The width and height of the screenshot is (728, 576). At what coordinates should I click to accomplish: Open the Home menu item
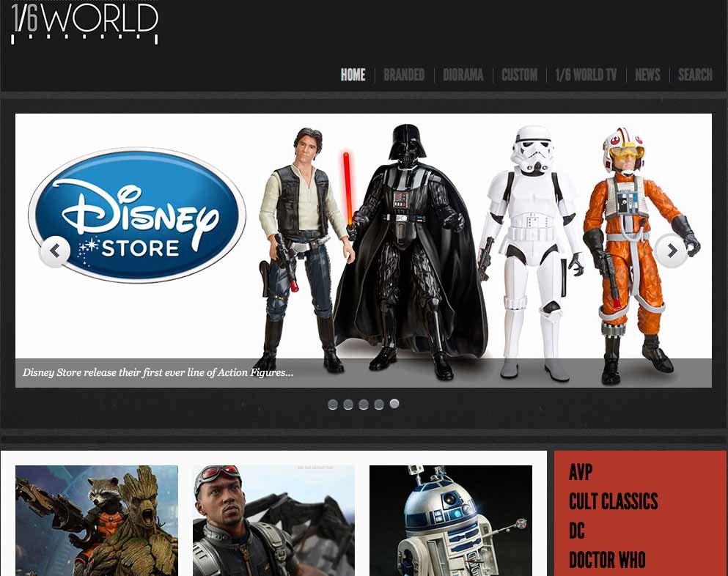(x=353, y=75)
